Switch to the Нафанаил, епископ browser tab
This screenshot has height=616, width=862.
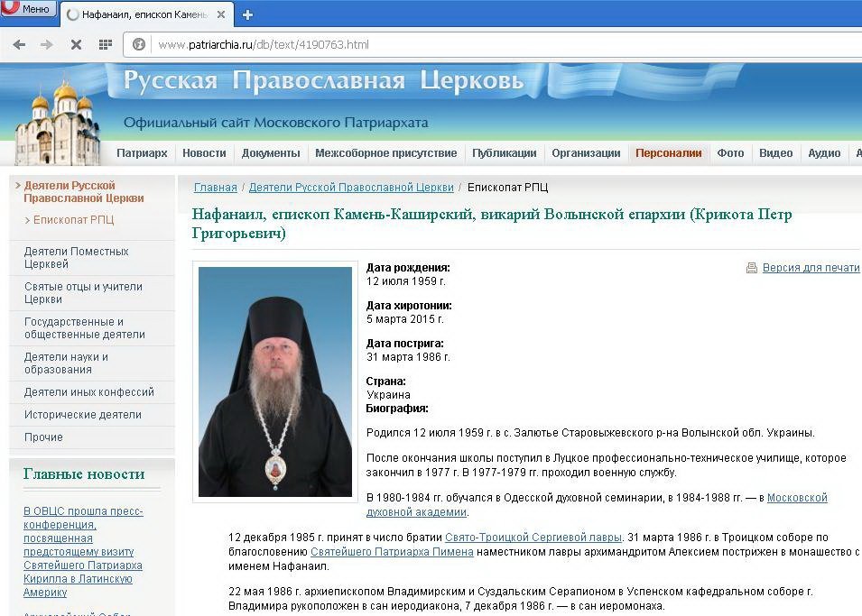point(149,14)
